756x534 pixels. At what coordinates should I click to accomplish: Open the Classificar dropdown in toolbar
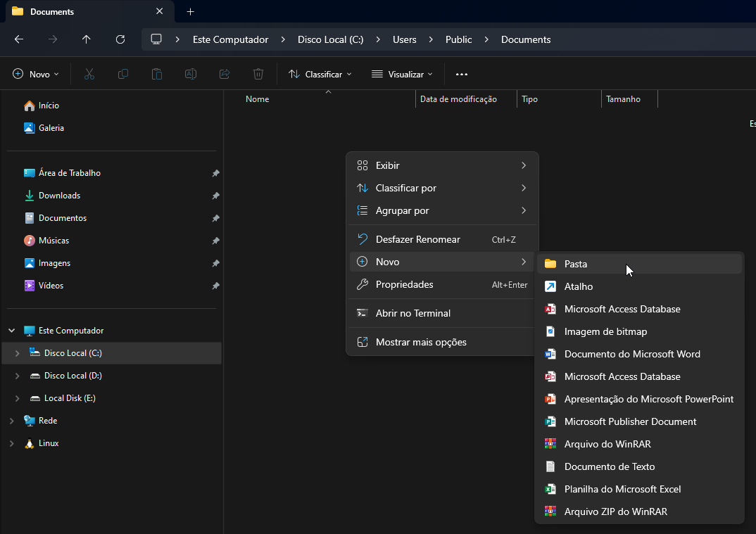pyautogui.click(x=320, y=74)
